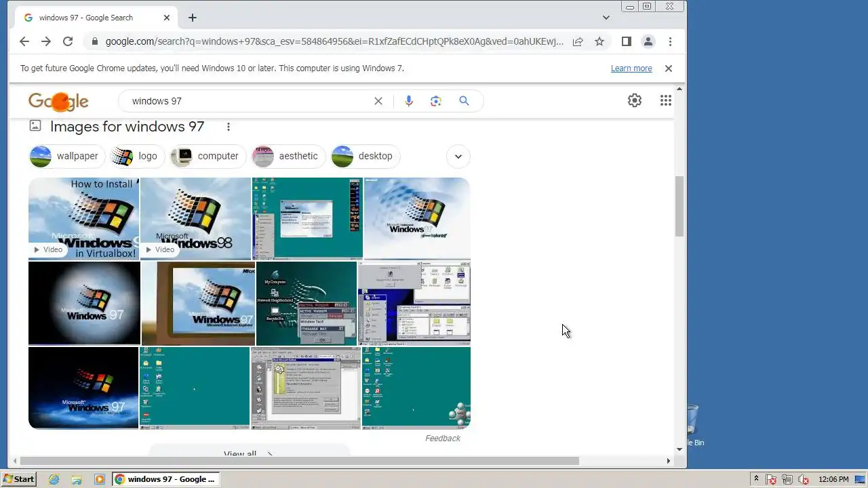
Task: Open teal desktop screenshot in first row
Action: coord(307,218)
